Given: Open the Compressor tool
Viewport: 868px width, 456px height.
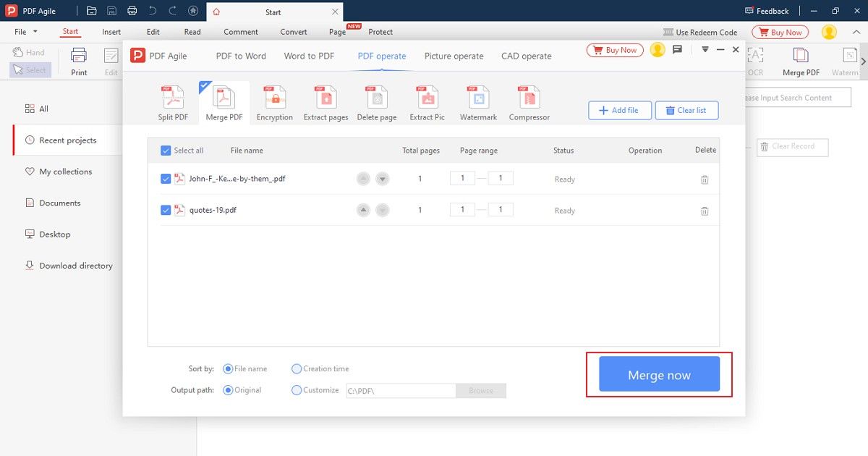Looking at the screenshot, I should [529, 103].
